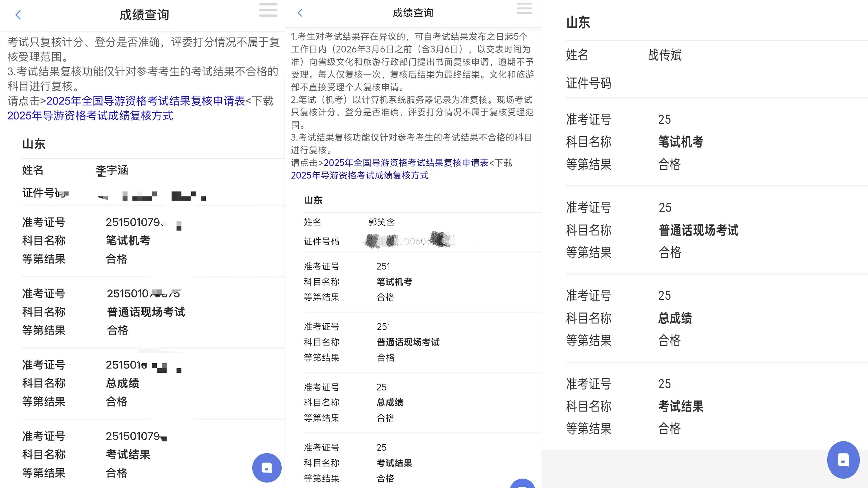
Task: Select name 郭笑含
Action: click(381, 222)
